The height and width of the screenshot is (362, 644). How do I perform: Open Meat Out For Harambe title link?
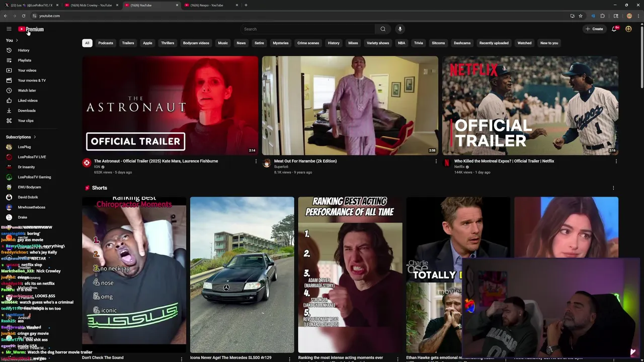[305, 161]
